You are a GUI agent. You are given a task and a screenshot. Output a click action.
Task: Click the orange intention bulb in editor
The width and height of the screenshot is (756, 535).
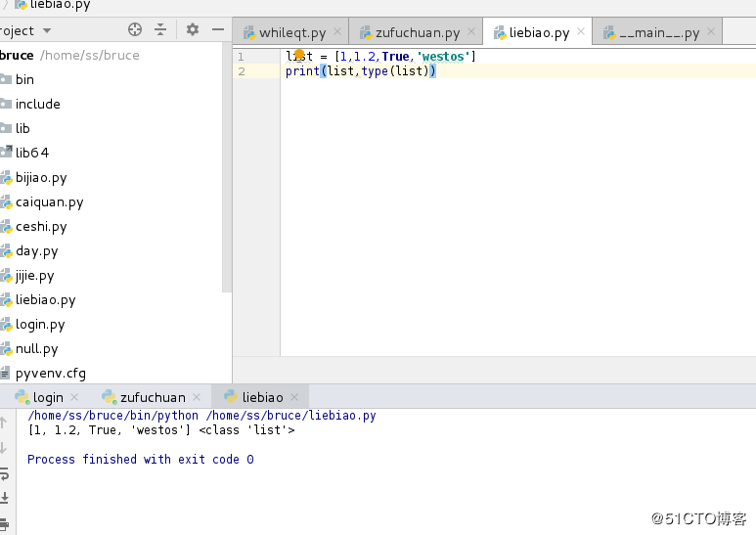tap(299, 55)
